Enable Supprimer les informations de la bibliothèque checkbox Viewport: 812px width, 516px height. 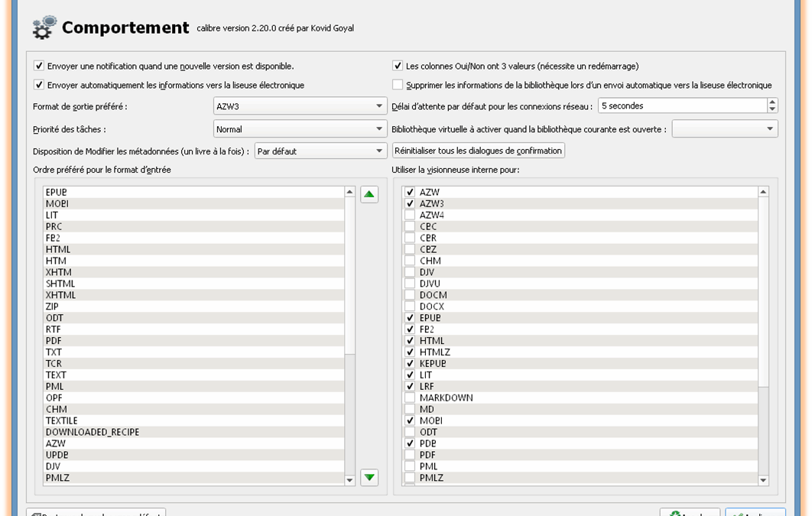click(397, 84)
